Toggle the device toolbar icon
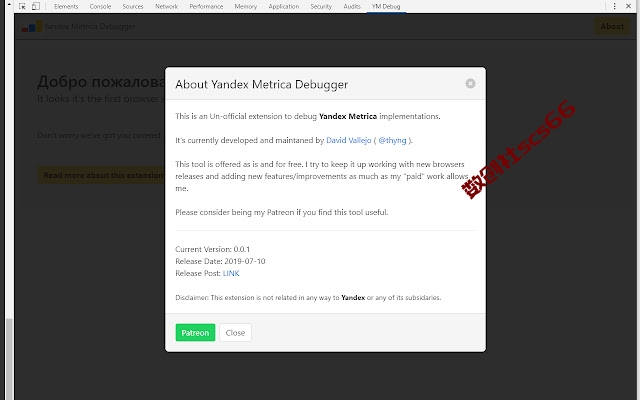Viewport: 640px width, 400px height. (x=36, y=6)
